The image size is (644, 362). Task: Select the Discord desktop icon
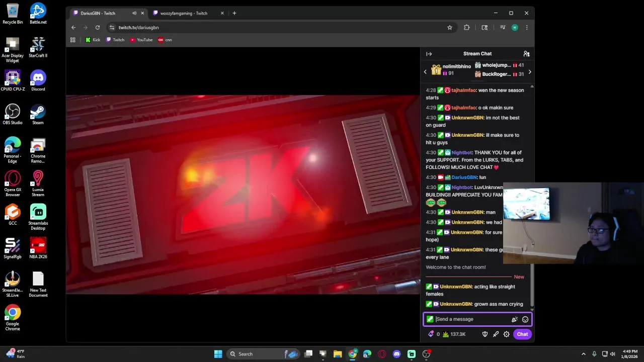[x=38, y=80]
